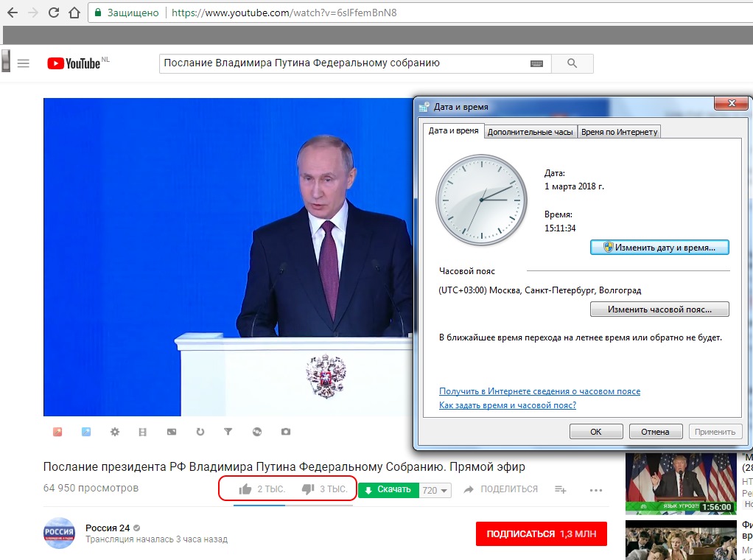Viewport: 753px width, 560px height.
Task: Click the green Скачать download button
Action: pyautogui.click(x=388, y=490)
